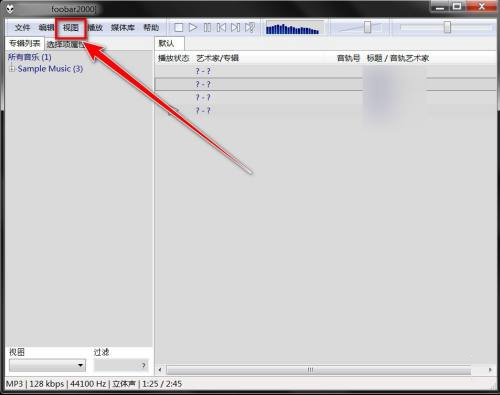Pause the track with the Pause button

tap(207, 28)
